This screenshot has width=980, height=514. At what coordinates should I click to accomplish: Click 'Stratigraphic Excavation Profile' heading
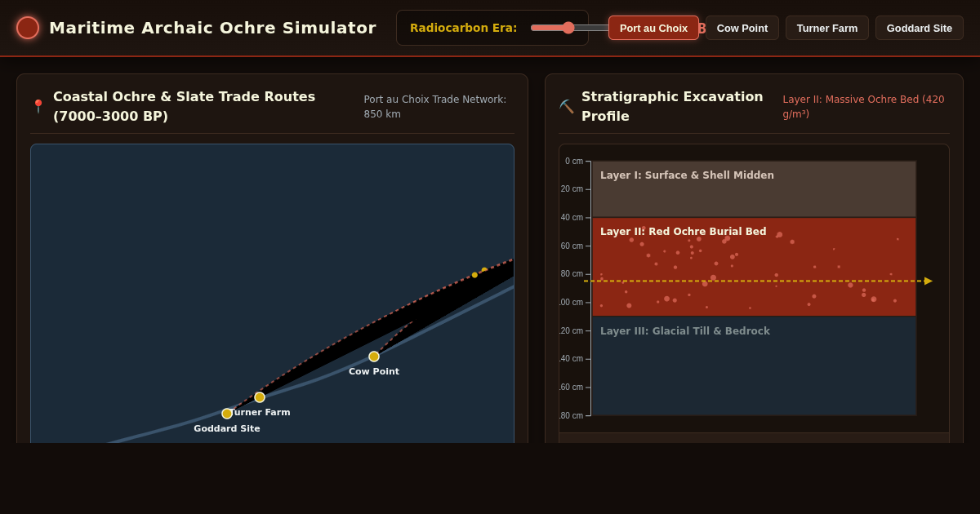[672, 106]
